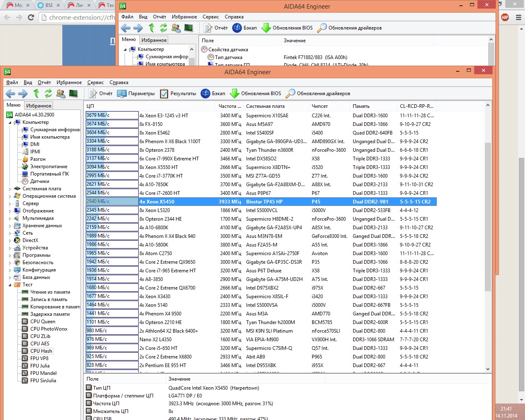525x420 pixels.
Task: Open the Сервис menu in the front AIDA64 window
Action: pyautogui.click(x=96, y=82)
